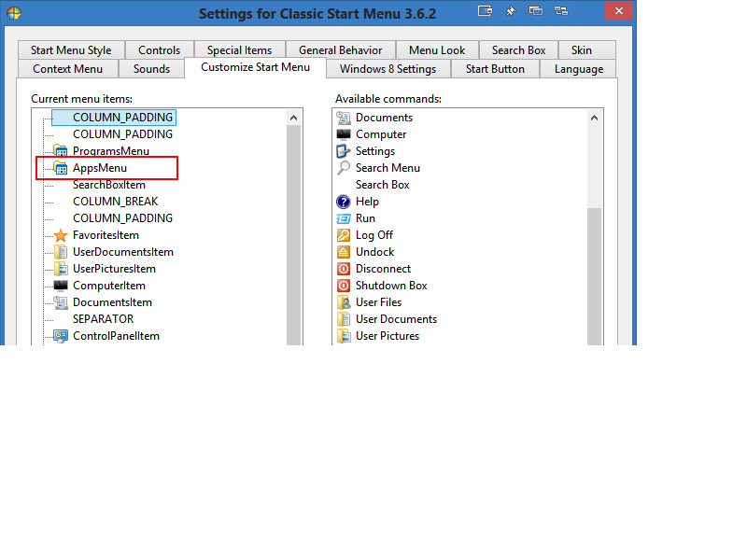Click the ComputerItem monitor icon
The width and height of the screenshot is (747, 560).
61,286
